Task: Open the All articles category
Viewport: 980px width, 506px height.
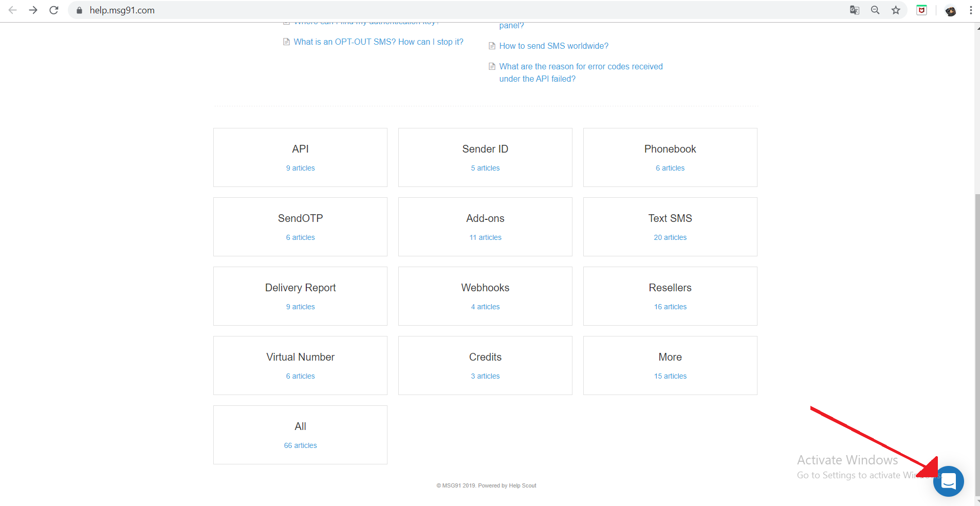Action: pyautogui.click(x=300, y=435)
